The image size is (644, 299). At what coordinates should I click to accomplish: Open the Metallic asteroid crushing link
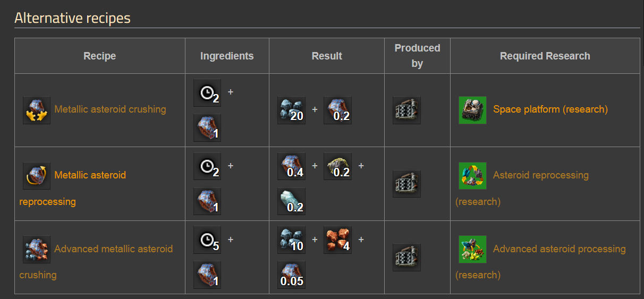coord(110,109)
